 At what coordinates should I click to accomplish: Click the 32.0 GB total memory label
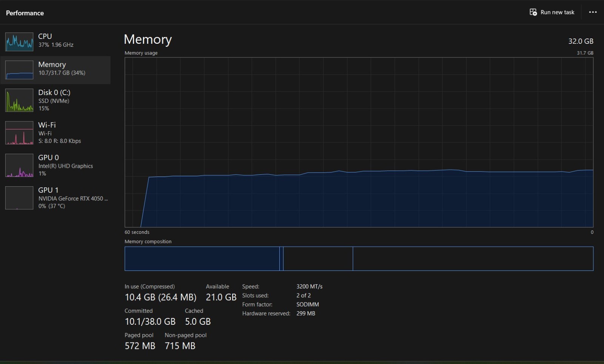(581, 41)
